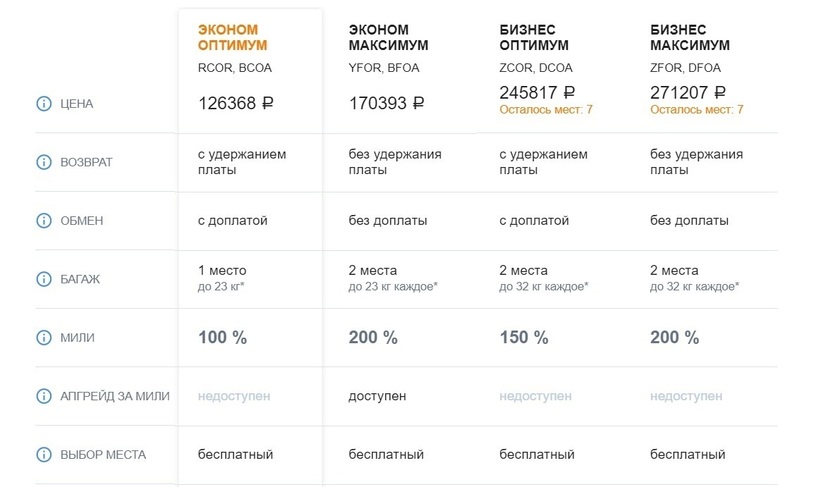Pick the 245817 ₽ business fare price
Viewport: 820px width, 487px height.
537,90
